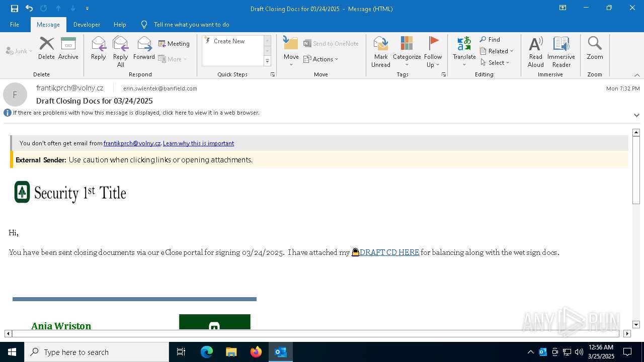Open the Related dropdown

(x=497, y=51)
